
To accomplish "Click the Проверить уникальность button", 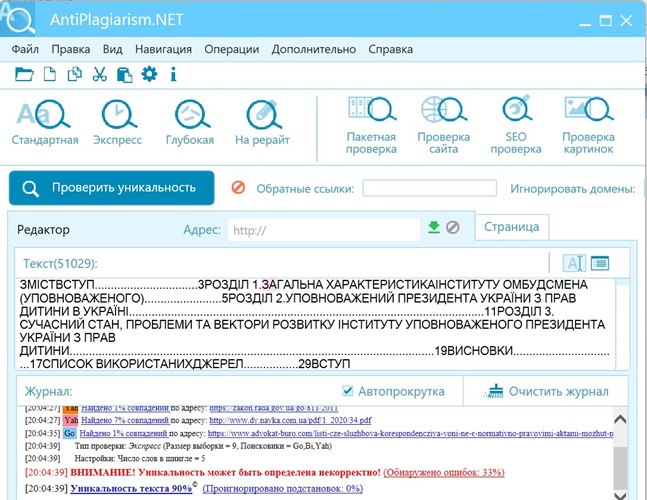I will 111,188.
